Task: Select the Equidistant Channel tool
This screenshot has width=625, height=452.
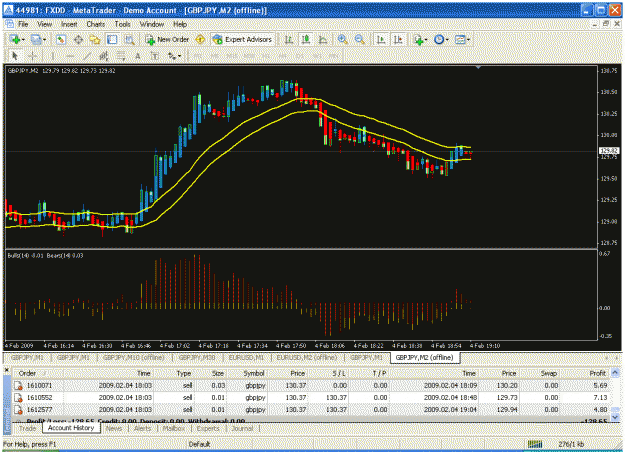Action: coord(104,56)
